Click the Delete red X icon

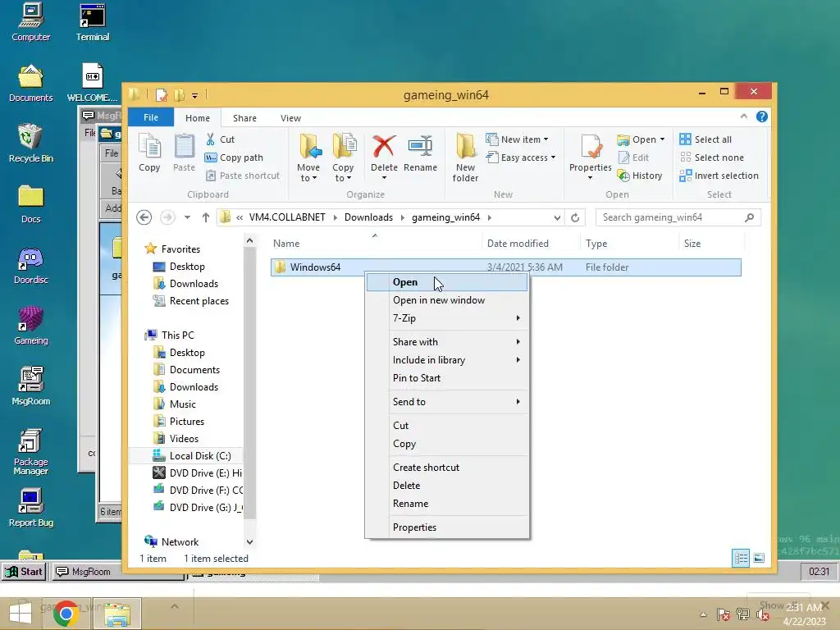(x=384, y=146)
